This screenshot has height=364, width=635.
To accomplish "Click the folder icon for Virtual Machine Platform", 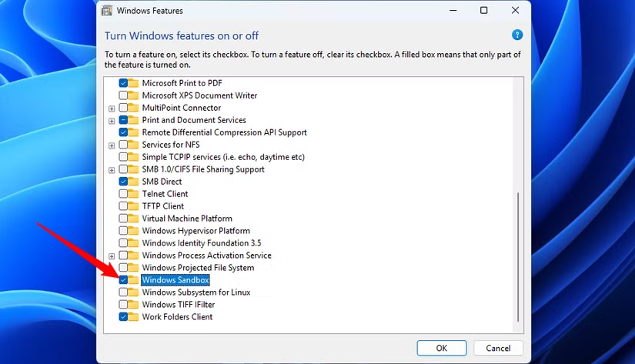I will coord(134,219).
